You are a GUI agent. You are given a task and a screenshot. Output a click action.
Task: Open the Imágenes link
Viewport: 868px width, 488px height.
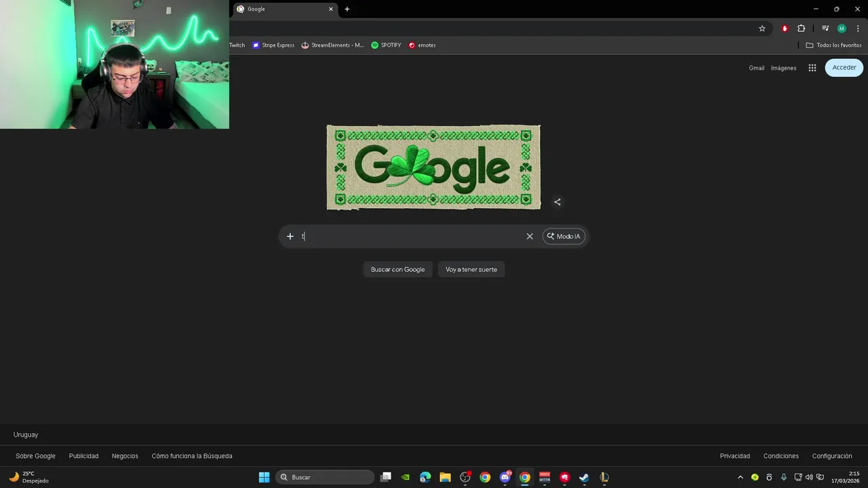783,68
